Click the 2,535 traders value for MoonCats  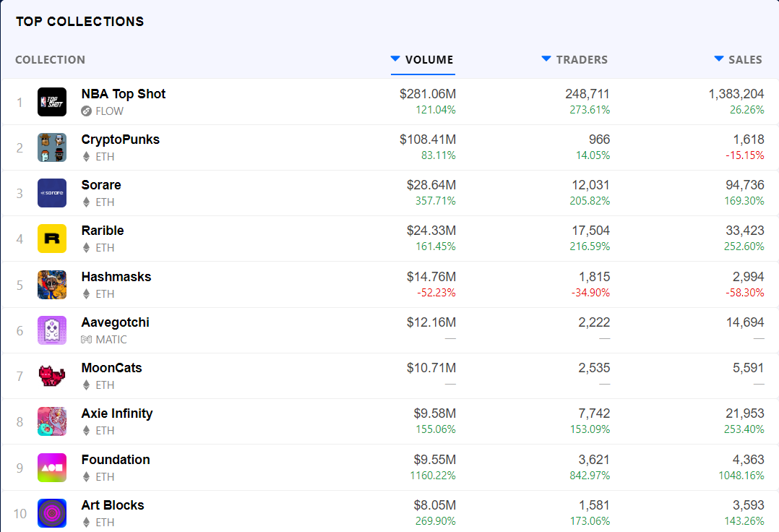[594, 368]
